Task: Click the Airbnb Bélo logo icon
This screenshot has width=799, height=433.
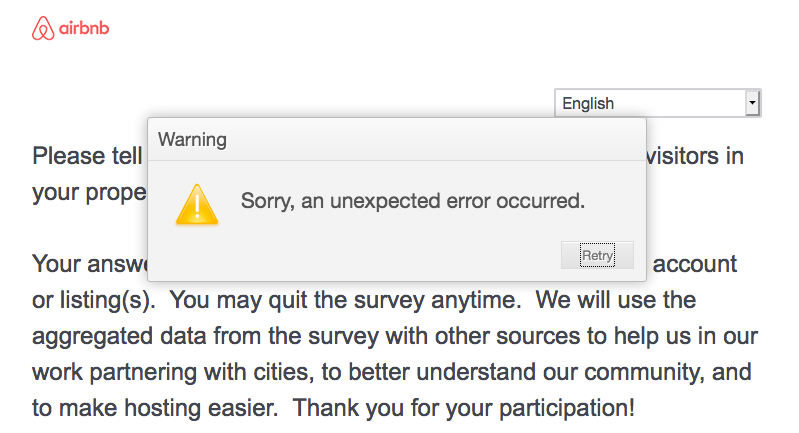Action: 41,28
